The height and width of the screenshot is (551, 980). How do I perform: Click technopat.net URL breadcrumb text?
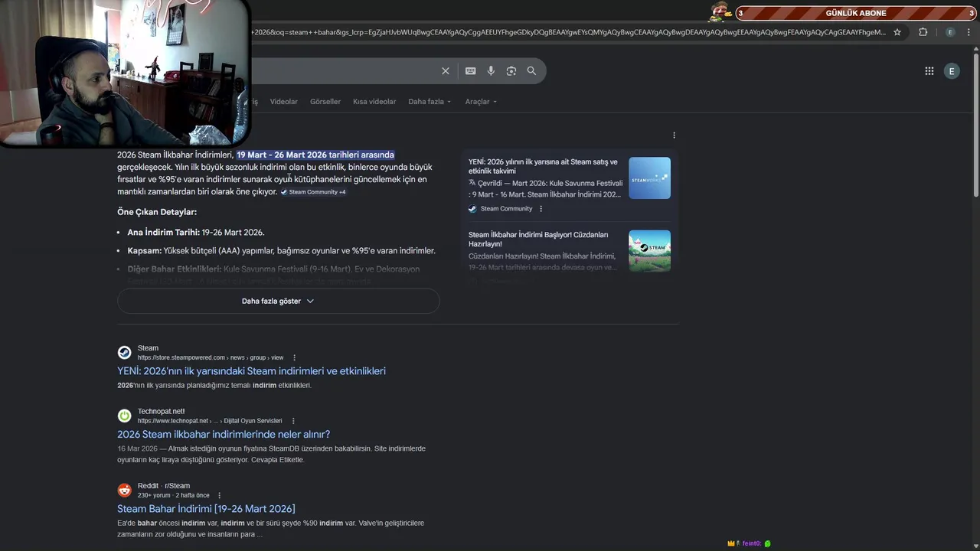pos(210,421)
